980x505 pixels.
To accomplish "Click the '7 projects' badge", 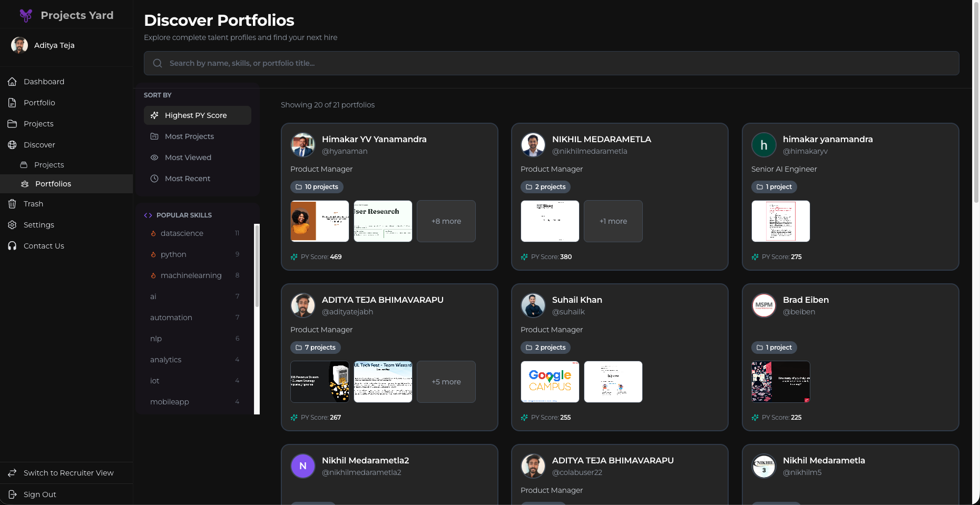I will [x=316, y=348].
